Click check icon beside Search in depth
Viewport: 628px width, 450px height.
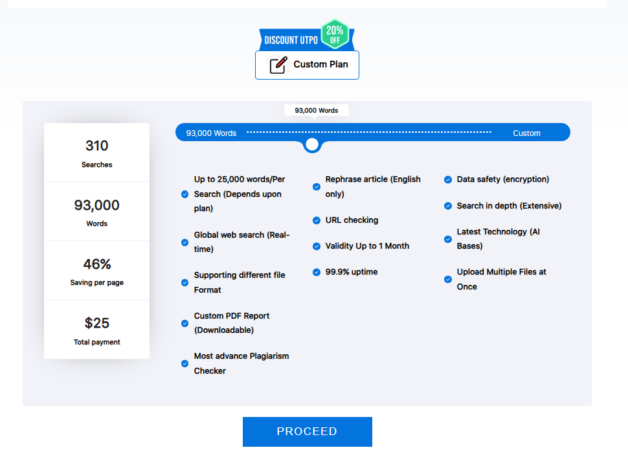click(x=448, y=206)
